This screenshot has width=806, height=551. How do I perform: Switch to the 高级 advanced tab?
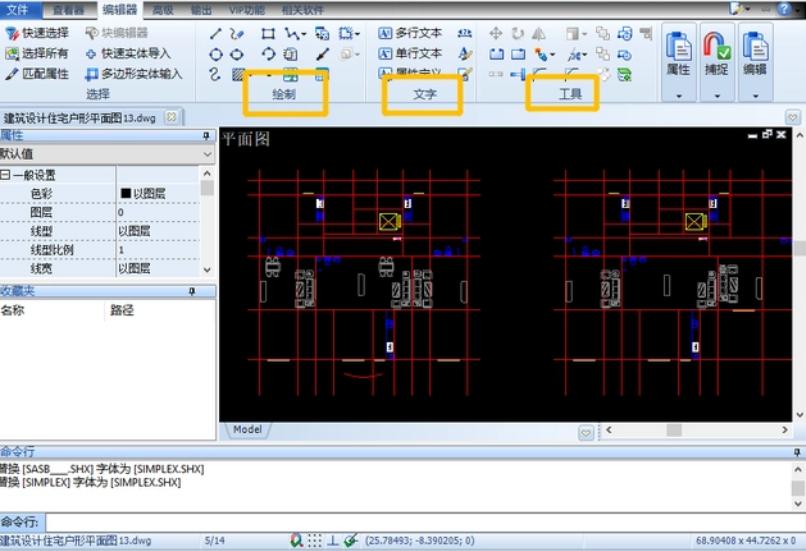162,10
